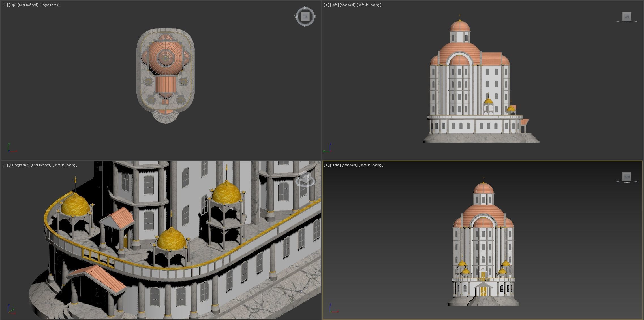Screen dimensions: 644x320
Task: Click the E compass letter on Top ViewCube
Action: 314,17
